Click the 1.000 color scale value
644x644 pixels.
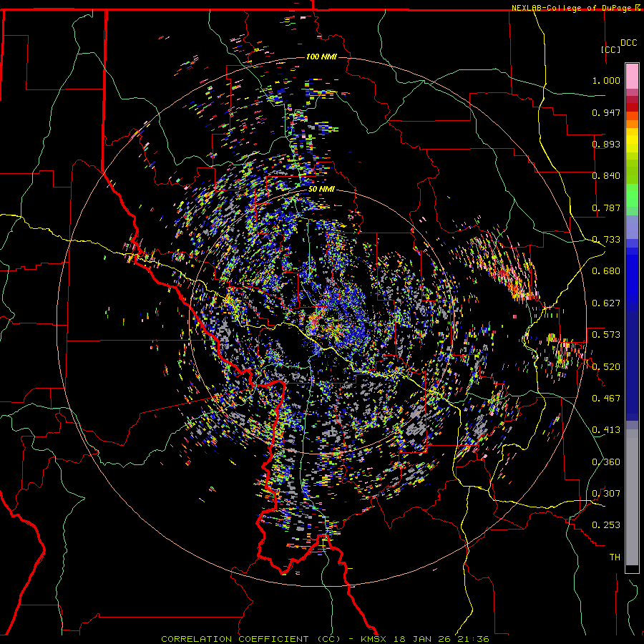click(606, 80)
